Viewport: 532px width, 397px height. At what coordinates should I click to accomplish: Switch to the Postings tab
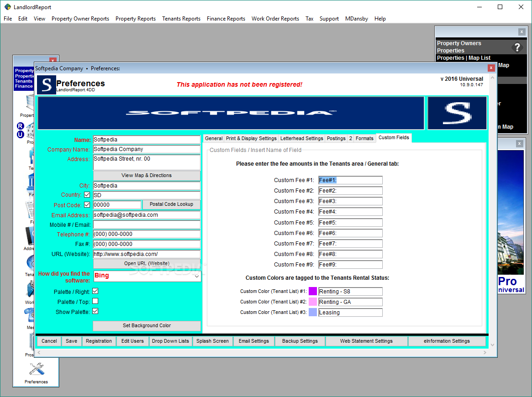pyautogui.click(x=336, y=138)
